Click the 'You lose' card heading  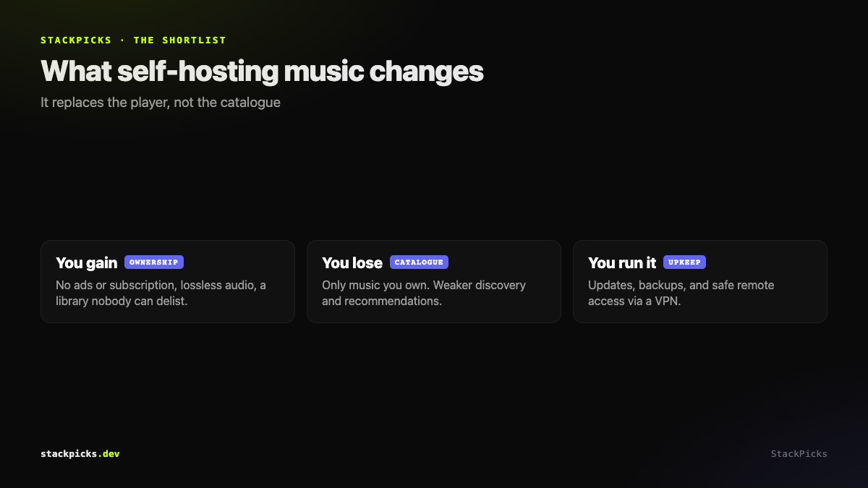coord(352,262)
